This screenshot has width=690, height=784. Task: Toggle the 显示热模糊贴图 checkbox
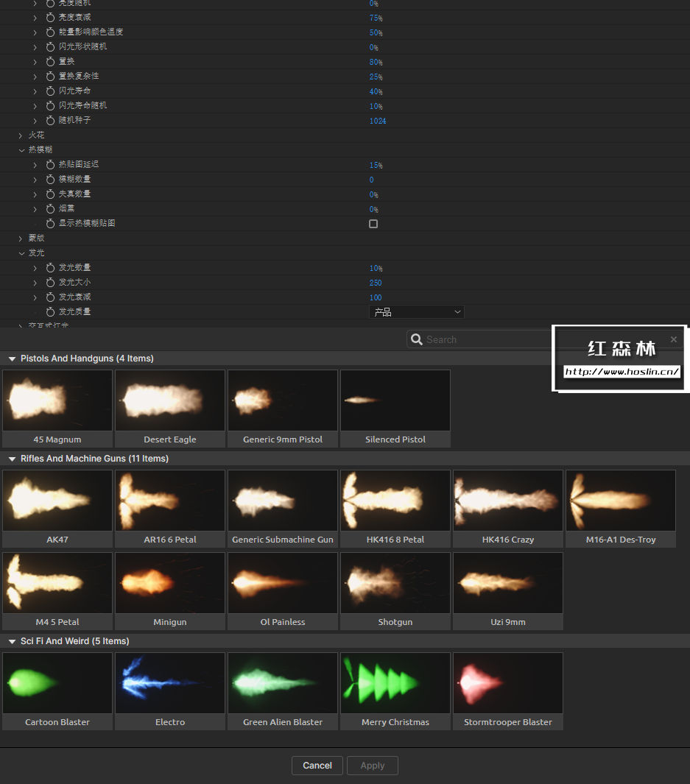[x=373, y=223]
